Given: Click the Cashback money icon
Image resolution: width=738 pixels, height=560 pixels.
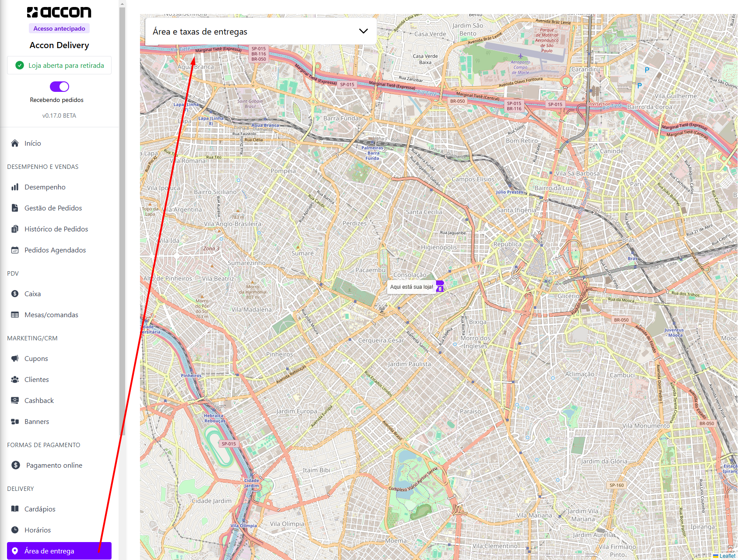Looking at the screenshot, I should [15, 400].
